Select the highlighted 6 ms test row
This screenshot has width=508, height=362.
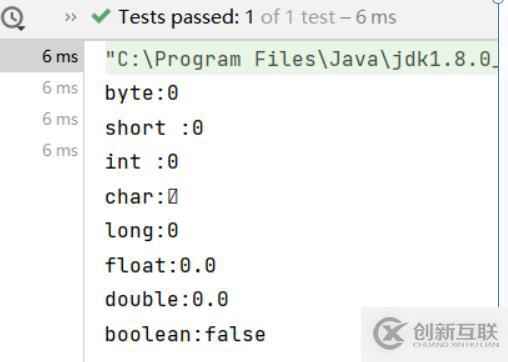42,56
